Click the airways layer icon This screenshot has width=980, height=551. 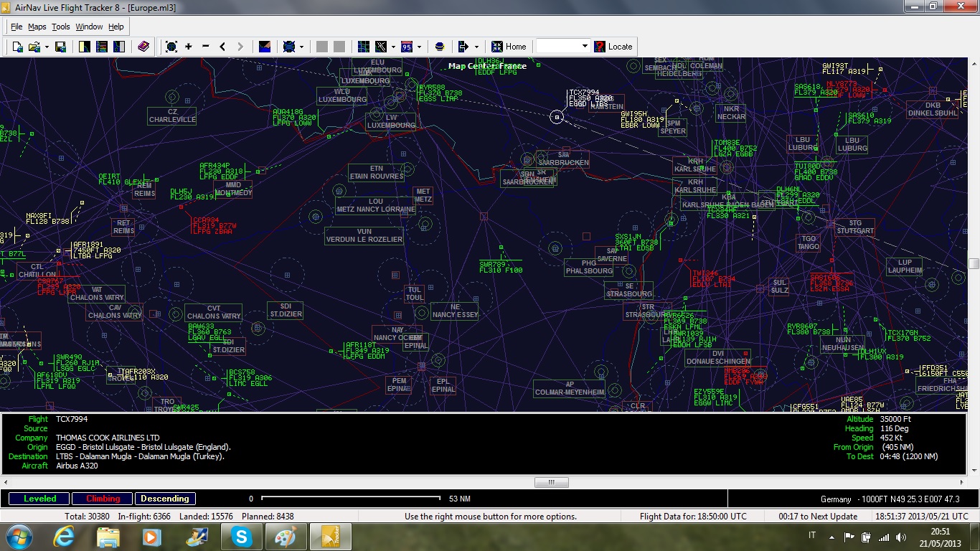click(381, 47)
